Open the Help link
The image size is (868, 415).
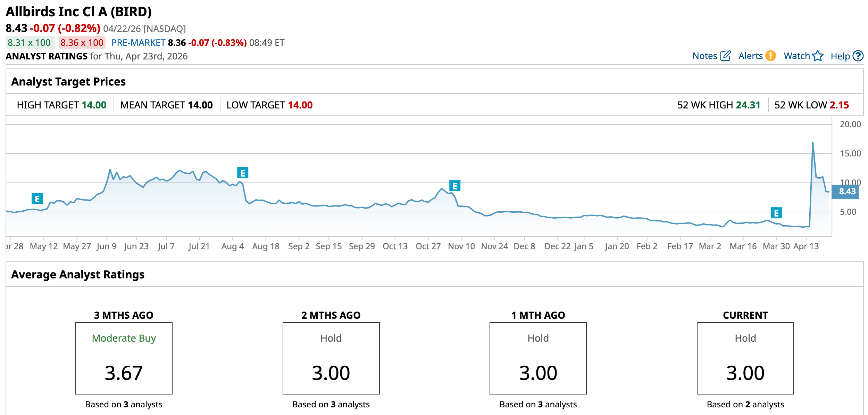point(840,56)
